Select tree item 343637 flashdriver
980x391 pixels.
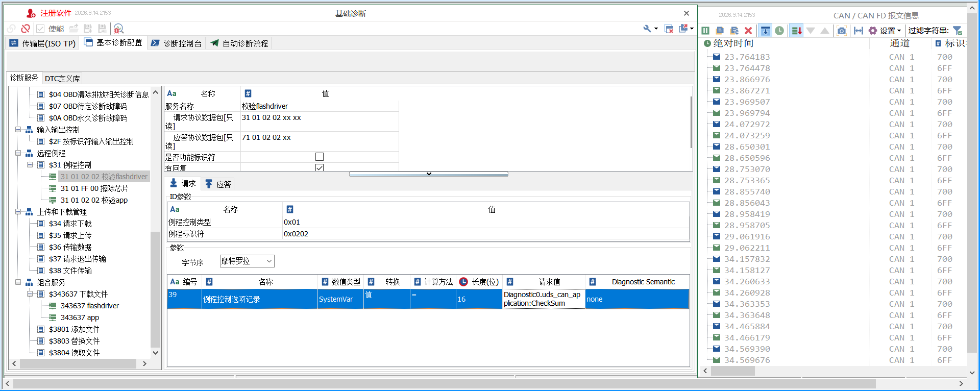tap(89, 306)
